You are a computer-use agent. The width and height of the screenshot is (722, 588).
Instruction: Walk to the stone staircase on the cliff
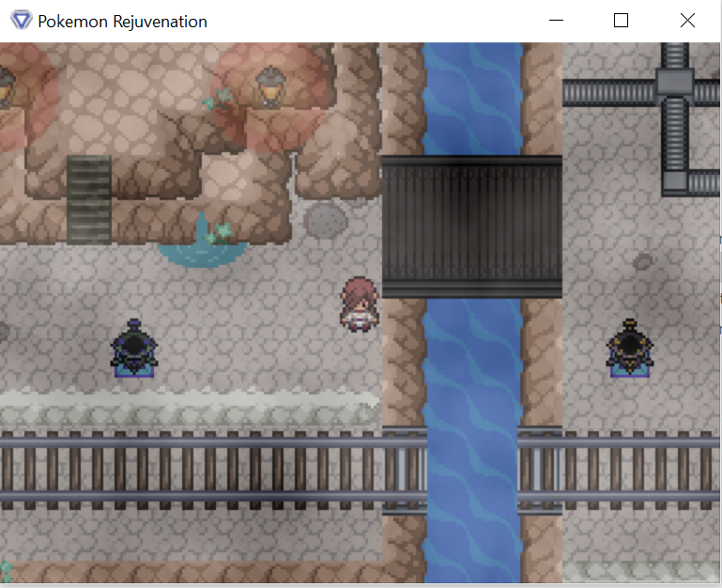click(89, 199)
